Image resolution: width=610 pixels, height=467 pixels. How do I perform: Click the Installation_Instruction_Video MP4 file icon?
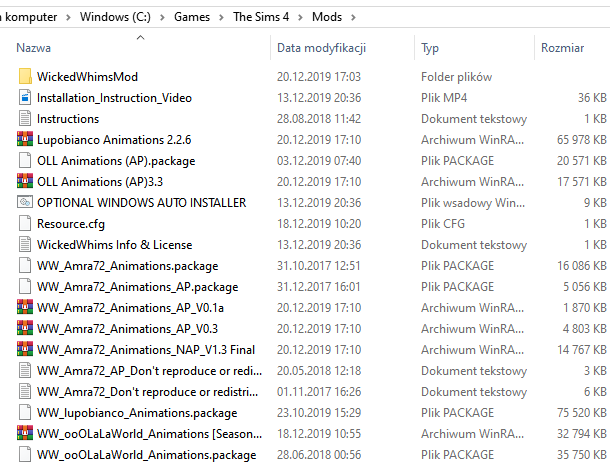coord(25,97)
